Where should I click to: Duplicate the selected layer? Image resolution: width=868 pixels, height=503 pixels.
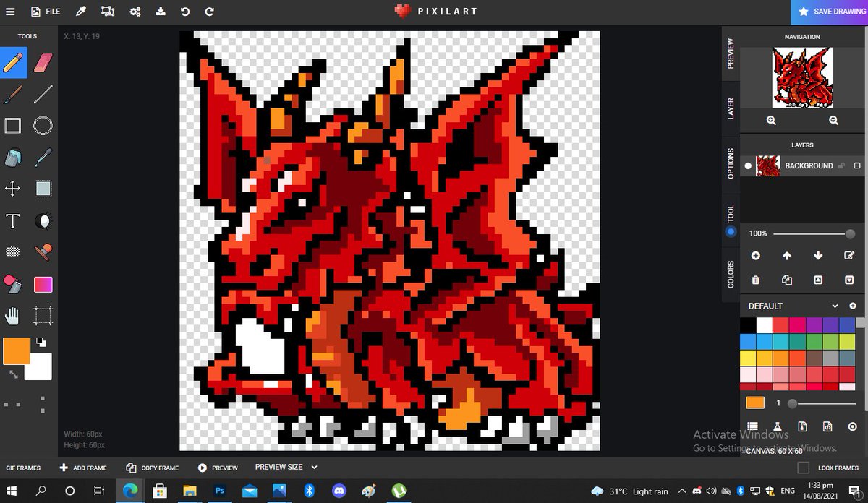[x=787, y=280]
